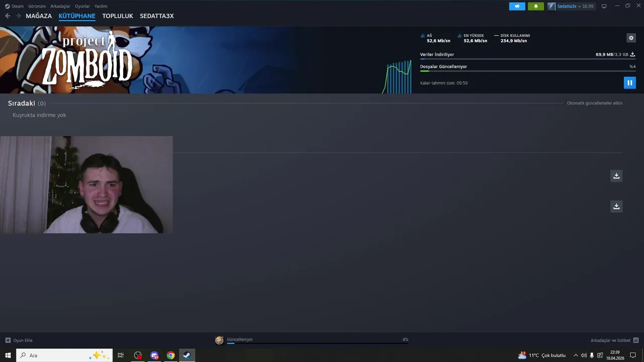
Task: Open the Windows Start menu
Action: pos(8,355)
